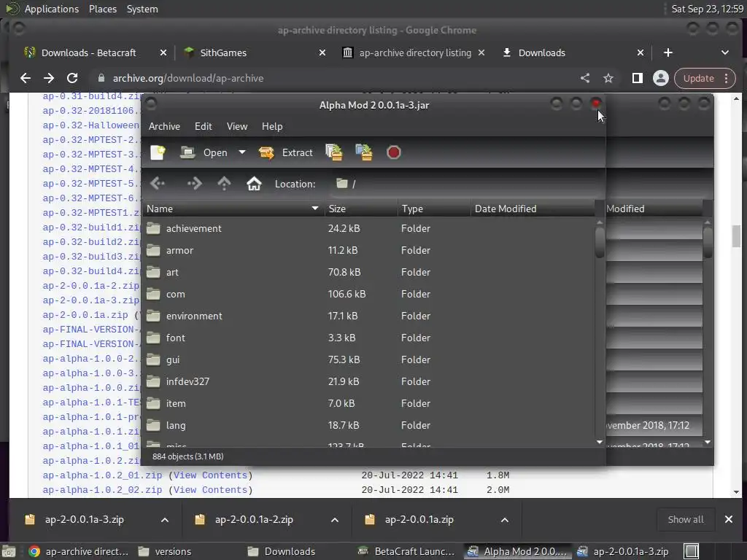
Task: Bookmark this page with star icon
Action: [608, 78]
